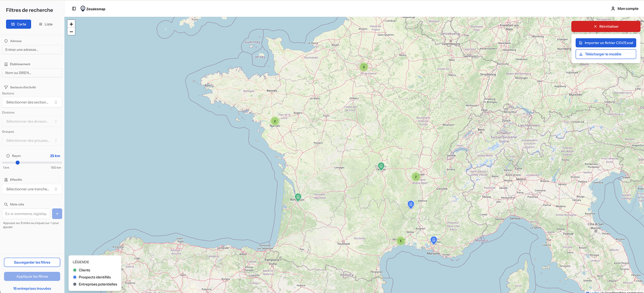
Task: Zoom in on the map
Action: (71, 24)
